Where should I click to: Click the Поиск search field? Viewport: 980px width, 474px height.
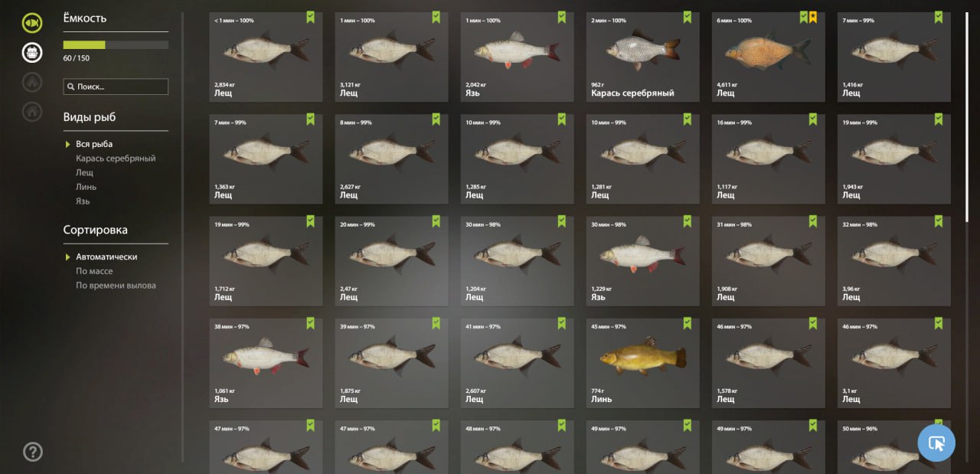click(x=116, y=87)
